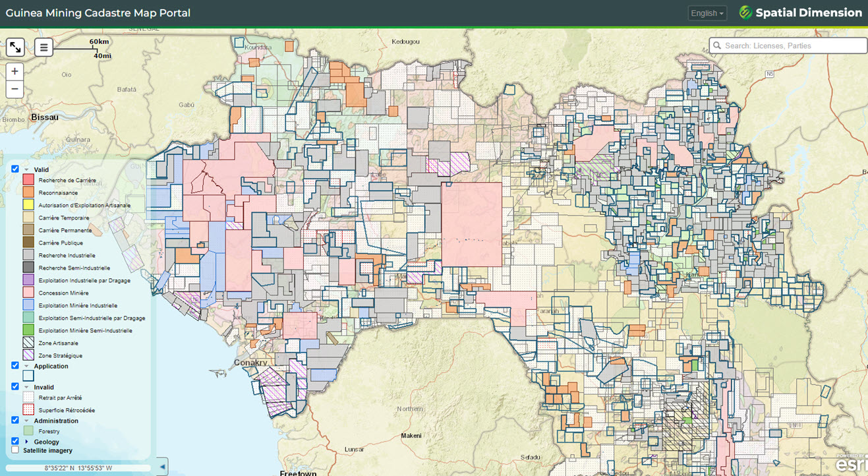
Task: Click the Bissau city label on map
Action: click(44, 117)
